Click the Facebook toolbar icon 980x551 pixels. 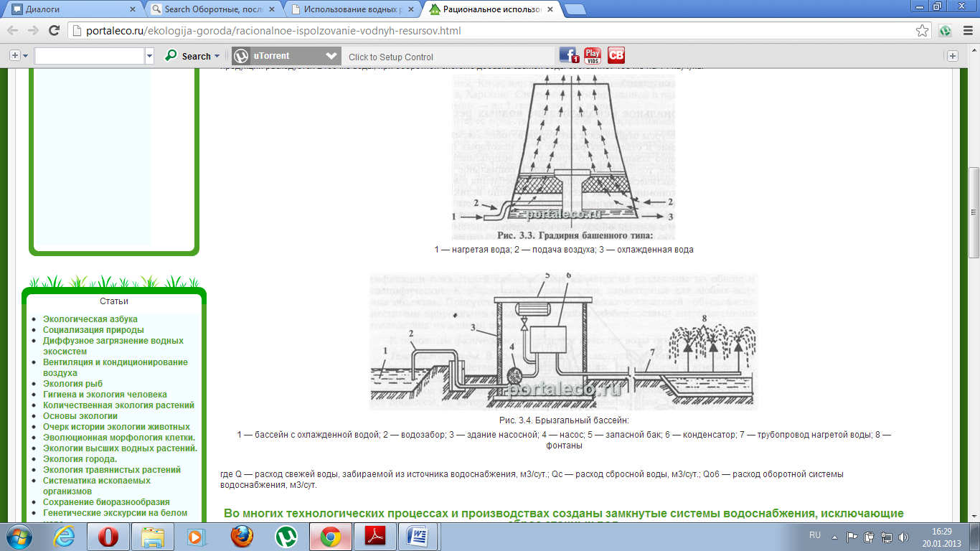coord(569,55)
